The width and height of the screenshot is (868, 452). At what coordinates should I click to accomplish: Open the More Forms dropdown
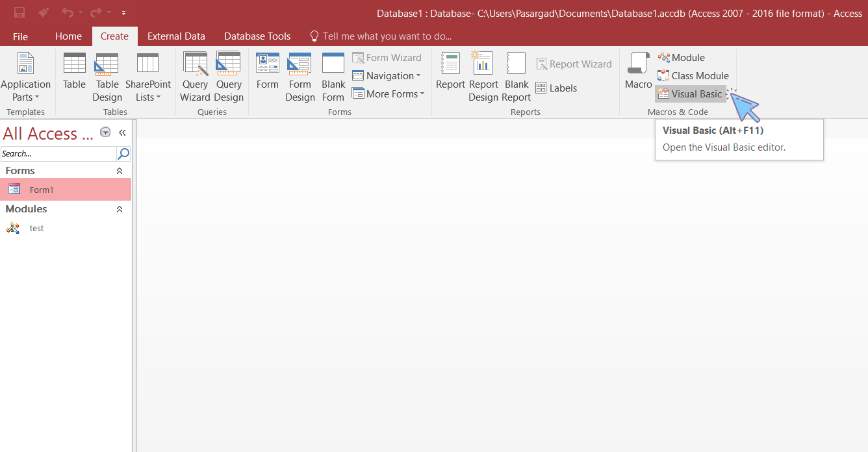(388, 94)
